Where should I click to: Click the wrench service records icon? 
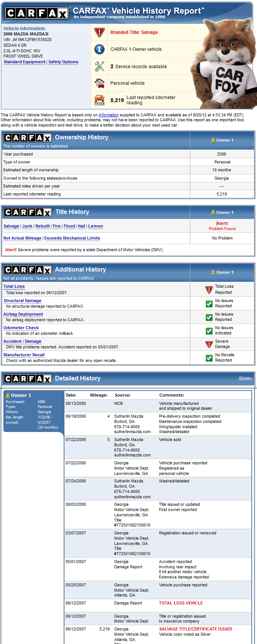(99, 66)
